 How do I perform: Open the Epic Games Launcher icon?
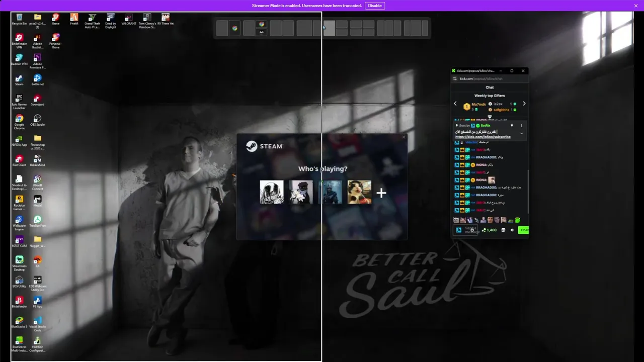(19, 102)
